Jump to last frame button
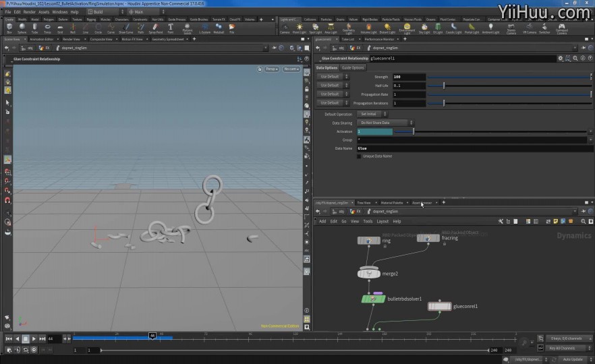 42,338
